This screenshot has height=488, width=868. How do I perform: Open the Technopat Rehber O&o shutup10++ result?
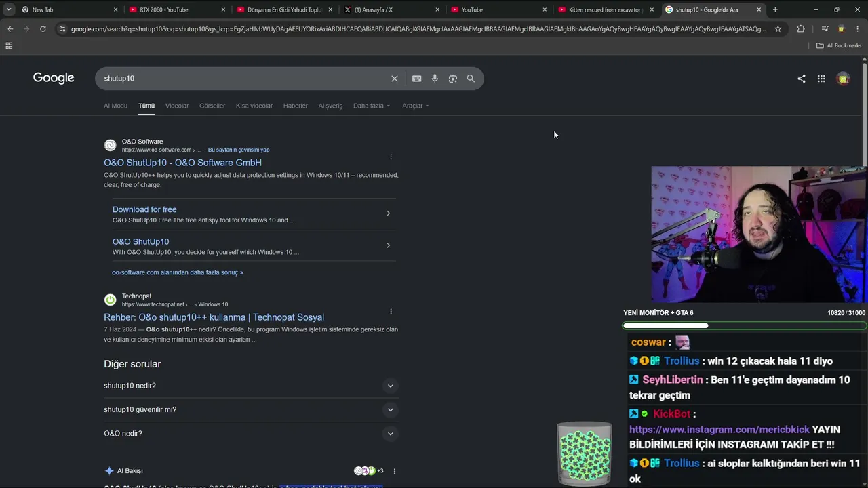coord(214,317)
